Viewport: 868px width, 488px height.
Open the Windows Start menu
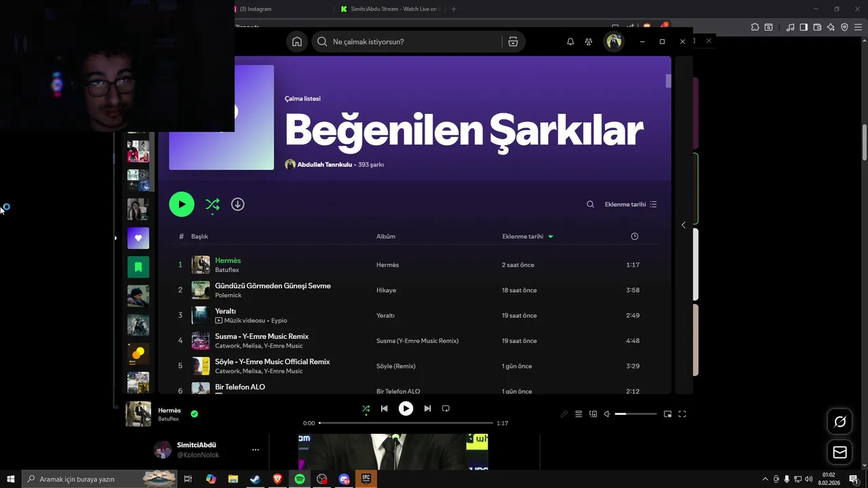point(11,479)
